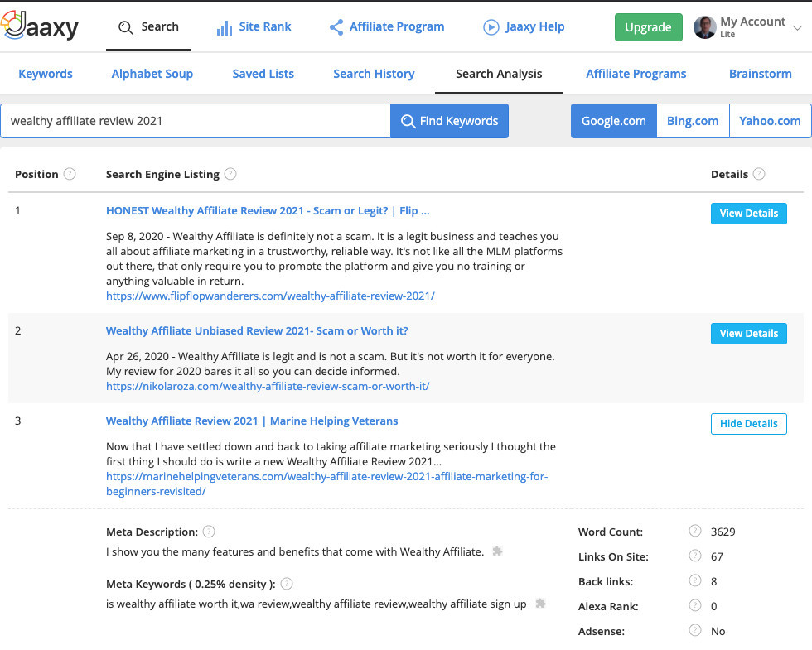Open Jaaxy Help
The width and height of the screenshot is (812, 650).
[524, 26]
